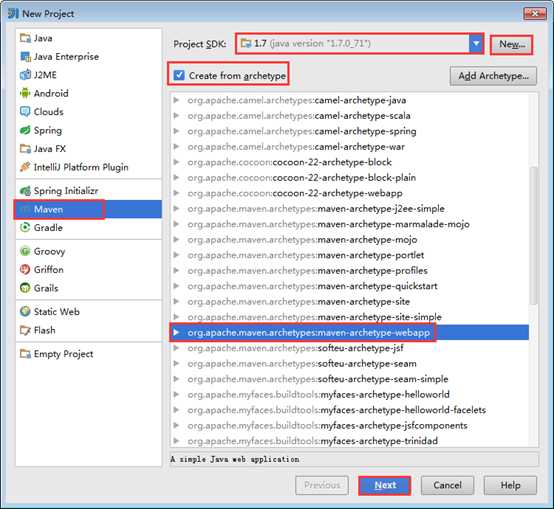554x509 pixels.
Task: Click the Empty Project folder icon
Action: pyautogui.click(x=25, y=354)
